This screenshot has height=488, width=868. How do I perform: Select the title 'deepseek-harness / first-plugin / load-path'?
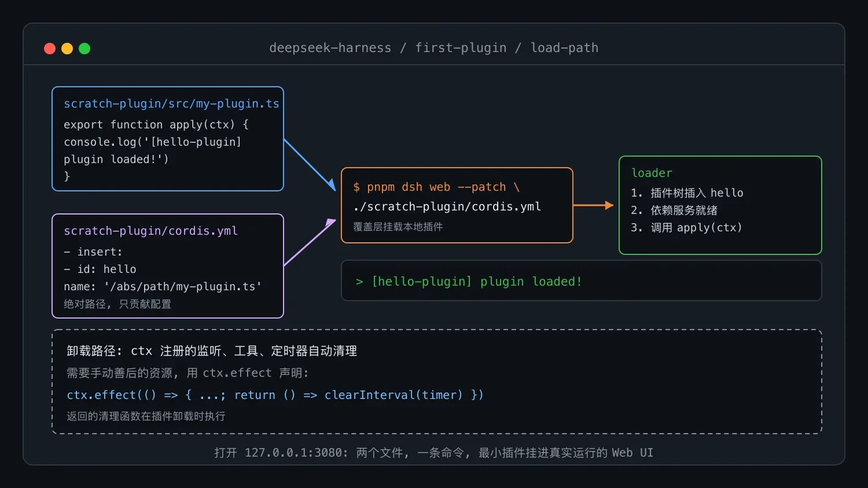pos(434,48)
